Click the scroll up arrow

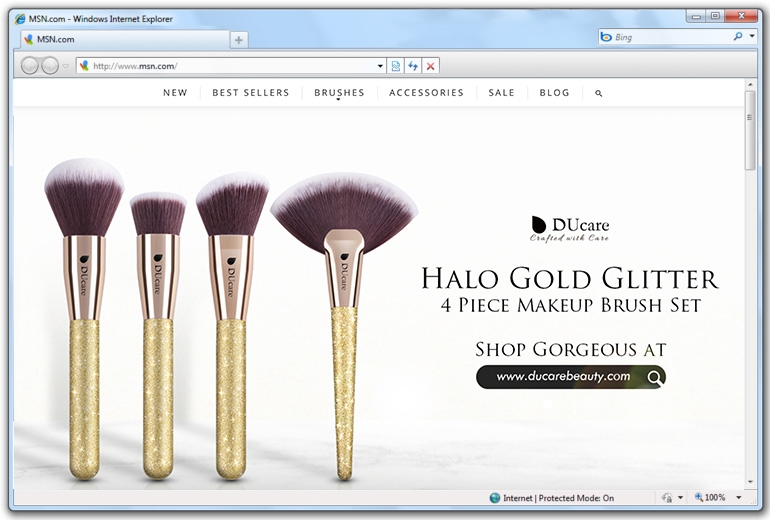click(x=750, y=84)
